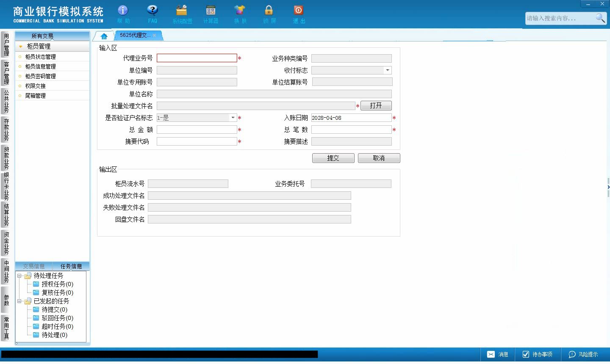The image size is (610, 364).
Task: Open the 所有交易 panel header
Action: (53, 36)
